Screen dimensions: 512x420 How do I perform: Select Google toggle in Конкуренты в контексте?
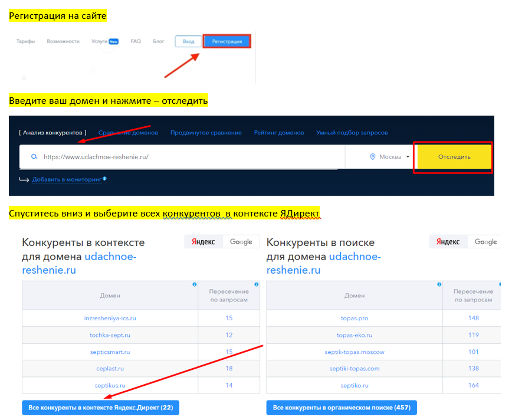[241, 242]
